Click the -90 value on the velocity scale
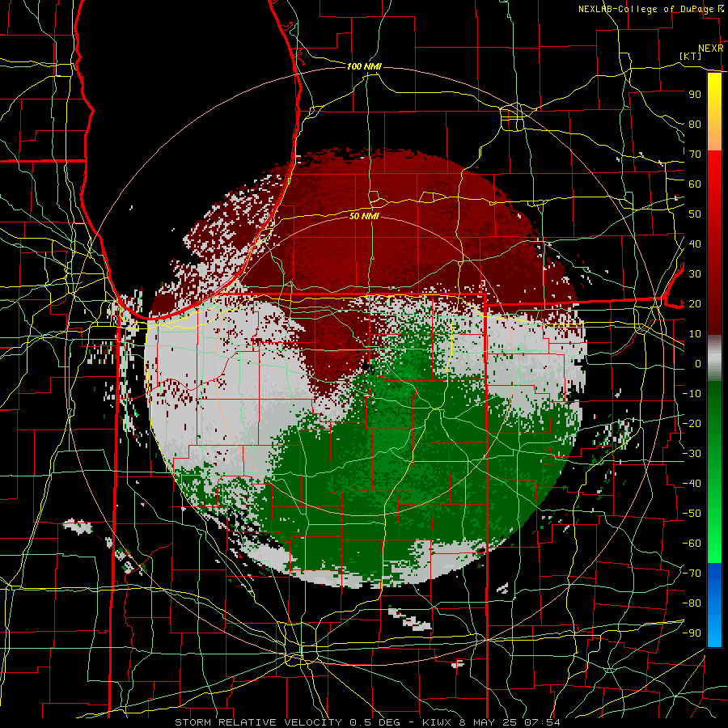The height and width of the screenshot is (728, 728). [x=692, y=633]
